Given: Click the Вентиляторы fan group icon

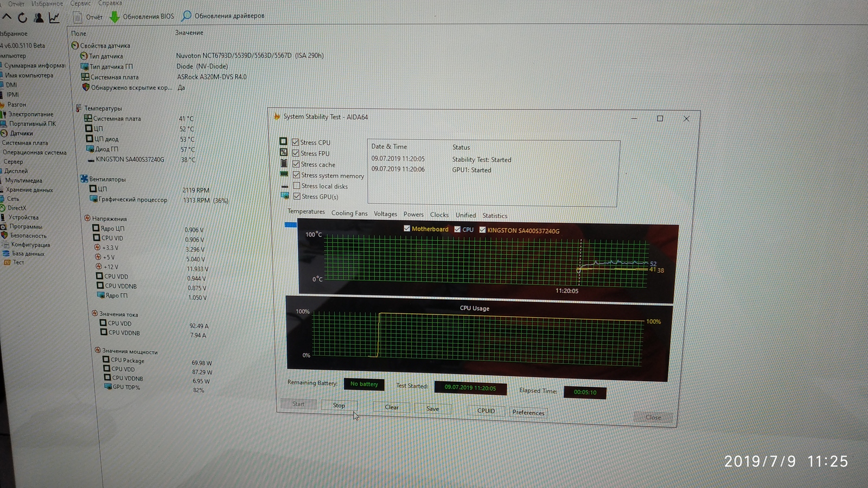Looking at the screenshot, I should pyautogui.click(x=84, y=178).
